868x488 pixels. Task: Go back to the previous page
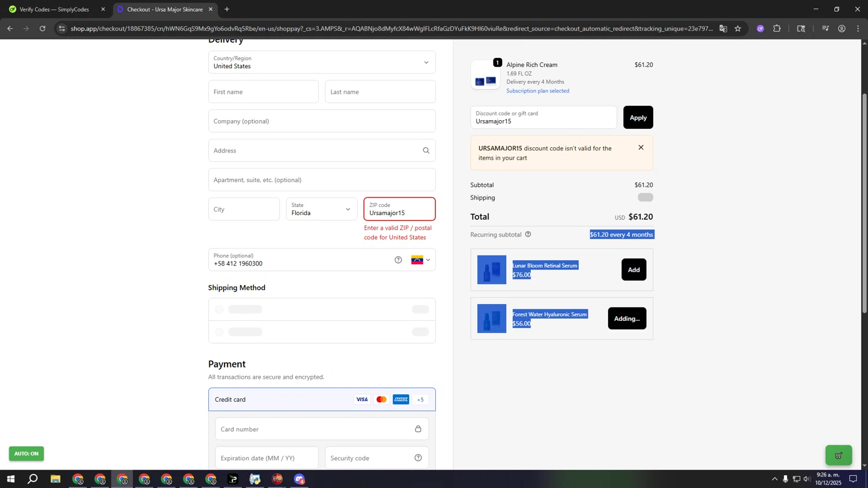10,28
